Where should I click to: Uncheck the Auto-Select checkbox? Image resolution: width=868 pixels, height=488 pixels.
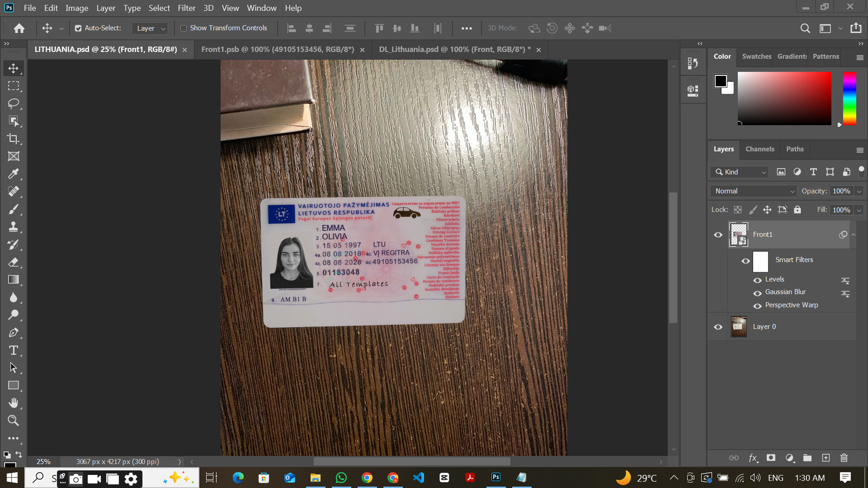click(x=78, y=28)
